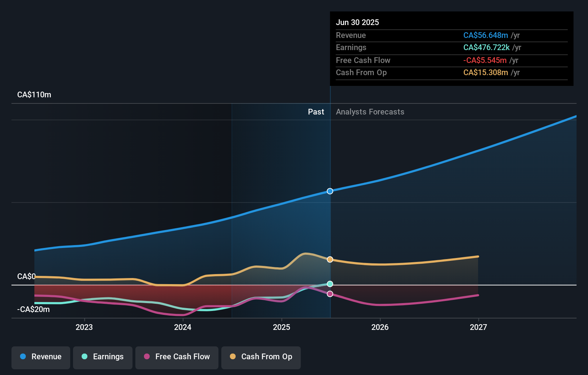Select the Earnings marker at the divider line
Viewport: 588px width, 375px height.
pyautogui.click(x=330, y=284)
